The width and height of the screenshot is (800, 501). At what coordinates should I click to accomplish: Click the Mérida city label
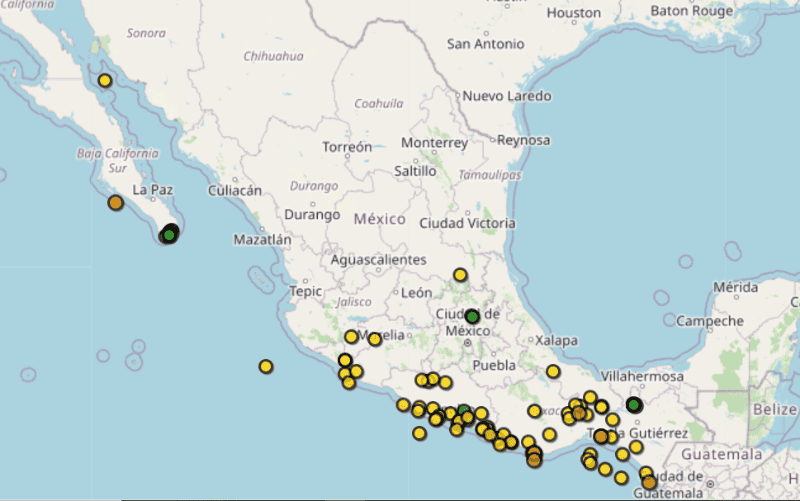coord(735,288)
